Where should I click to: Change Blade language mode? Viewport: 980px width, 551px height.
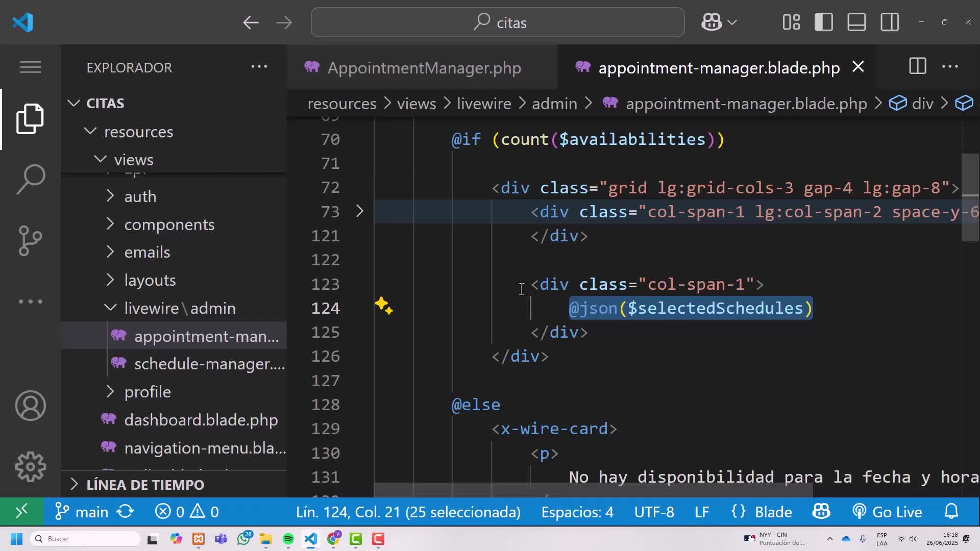click(x=762, y=512)
